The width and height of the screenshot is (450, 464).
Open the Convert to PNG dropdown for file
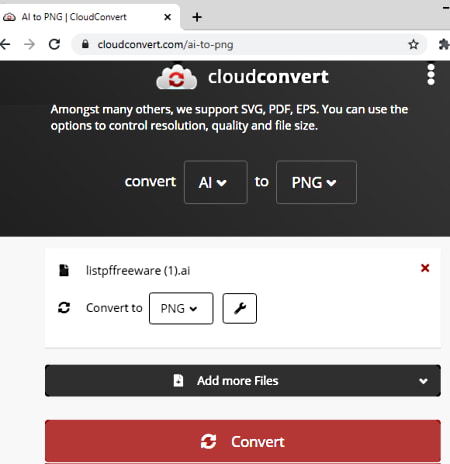click(181, 308)
